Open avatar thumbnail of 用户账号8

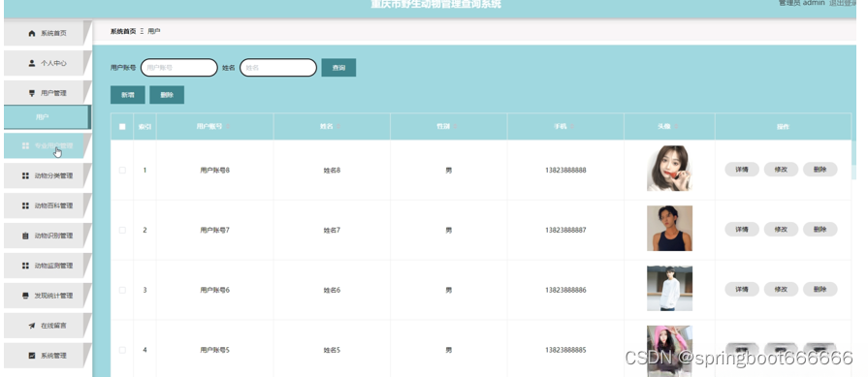pyautogui.click(x=669, y=168)
